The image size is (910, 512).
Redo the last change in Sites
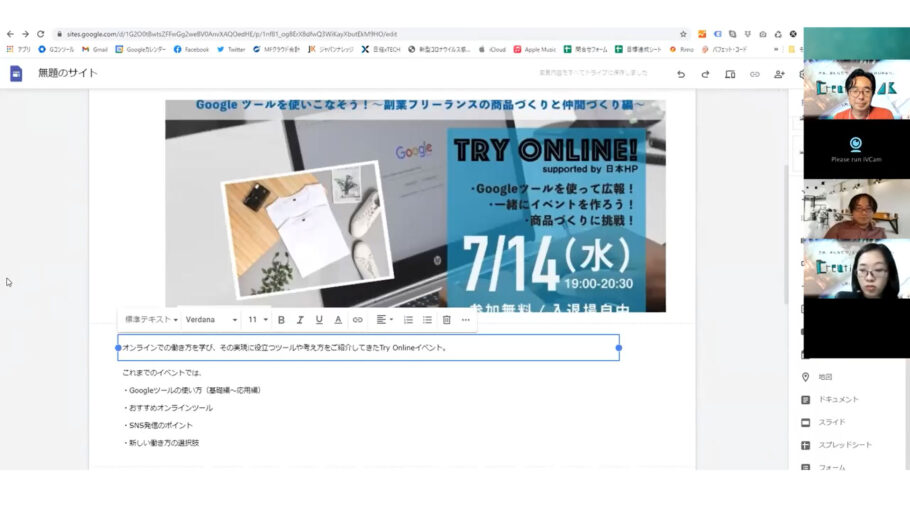[705, 74]
